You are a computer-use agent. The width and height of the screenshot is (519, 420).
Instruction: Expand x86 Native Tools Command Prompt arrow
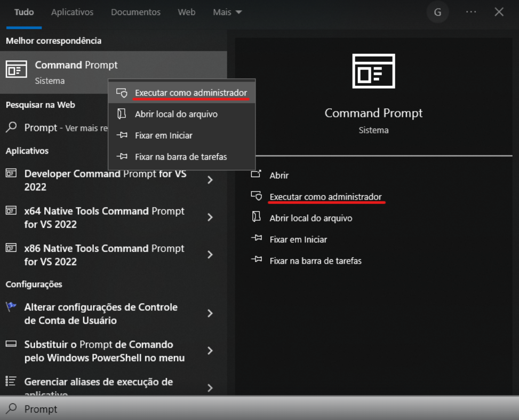point(210,255)
